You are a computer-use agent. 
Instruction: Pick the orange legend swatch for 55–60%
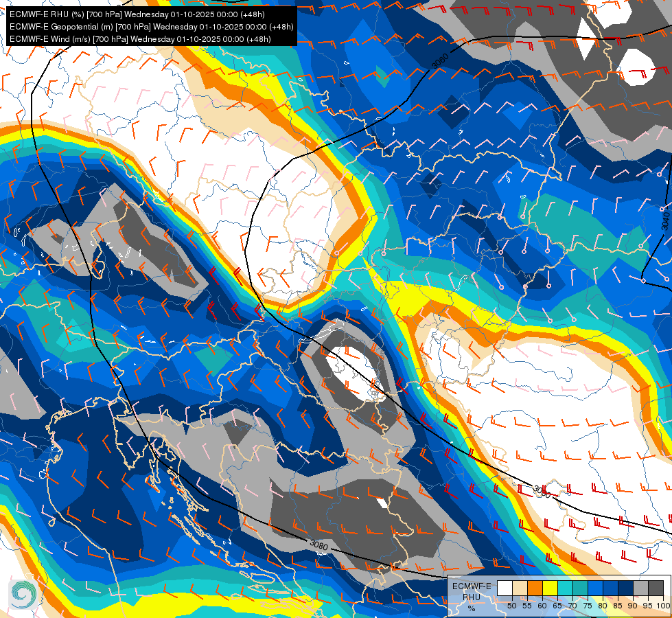click(x=535, y=588)
